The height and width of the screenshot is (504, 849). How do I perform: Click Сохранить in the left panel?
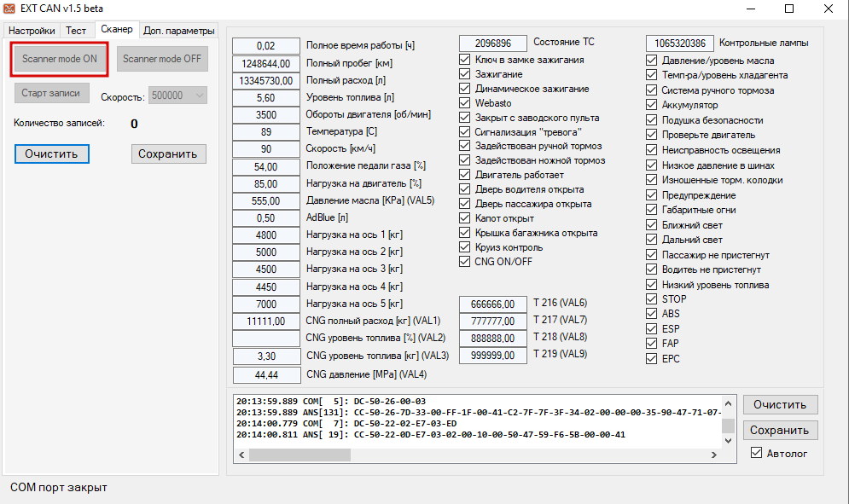click(169, 154)
